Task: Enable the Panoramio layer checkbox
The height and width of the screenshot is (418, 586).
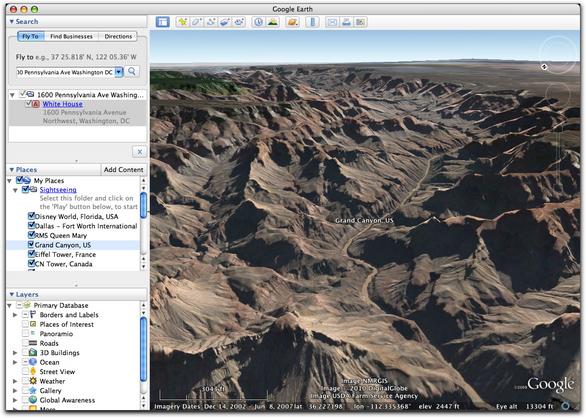Action: pos(25,334)
